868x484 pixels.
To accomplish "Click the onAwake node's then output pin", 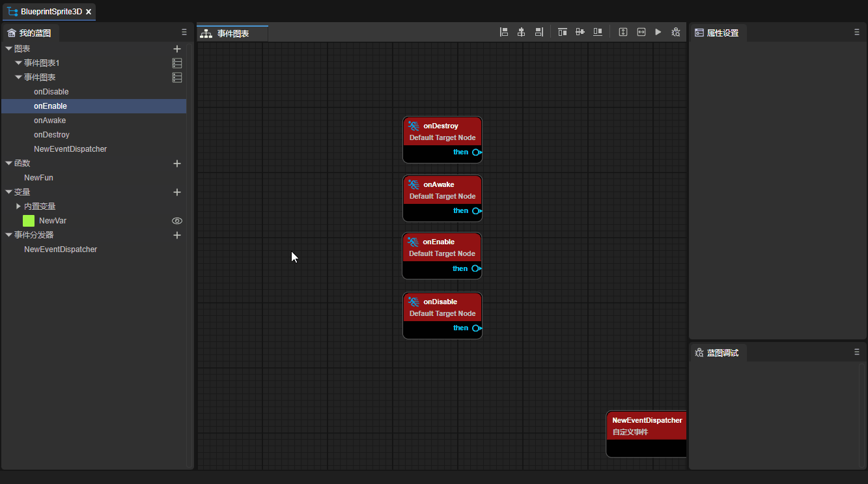I will [477, 211].
